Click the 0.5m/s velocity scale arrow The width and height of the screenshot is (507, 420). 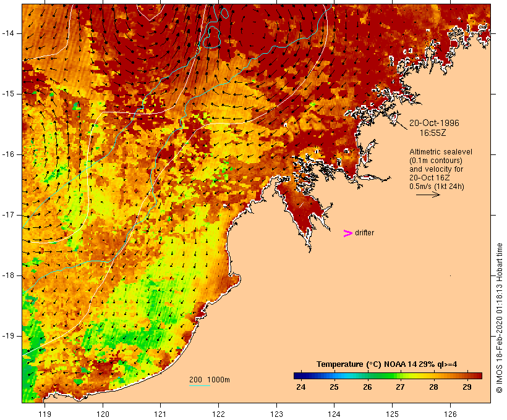428,195
